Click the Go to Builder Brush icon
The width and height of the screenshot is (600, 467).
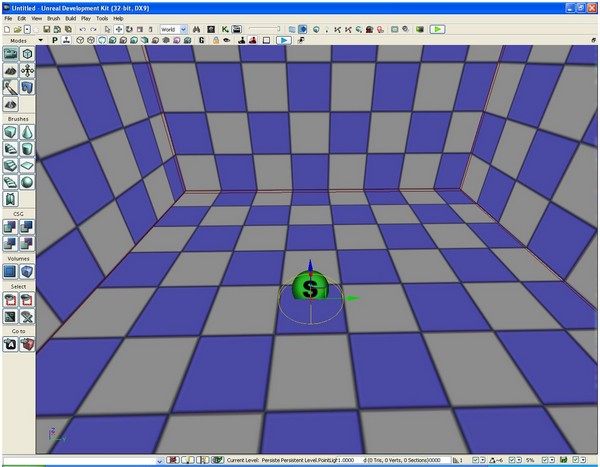27,345
